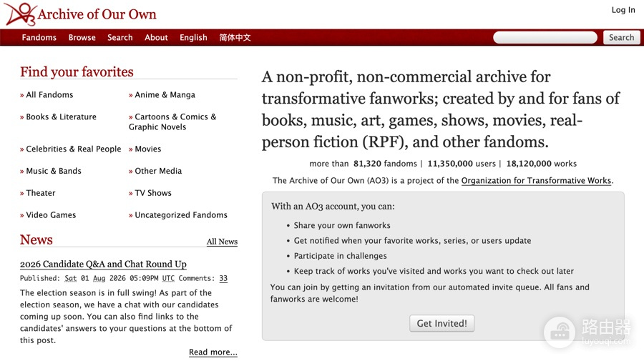Select the English language option

(x=193, y=37)
